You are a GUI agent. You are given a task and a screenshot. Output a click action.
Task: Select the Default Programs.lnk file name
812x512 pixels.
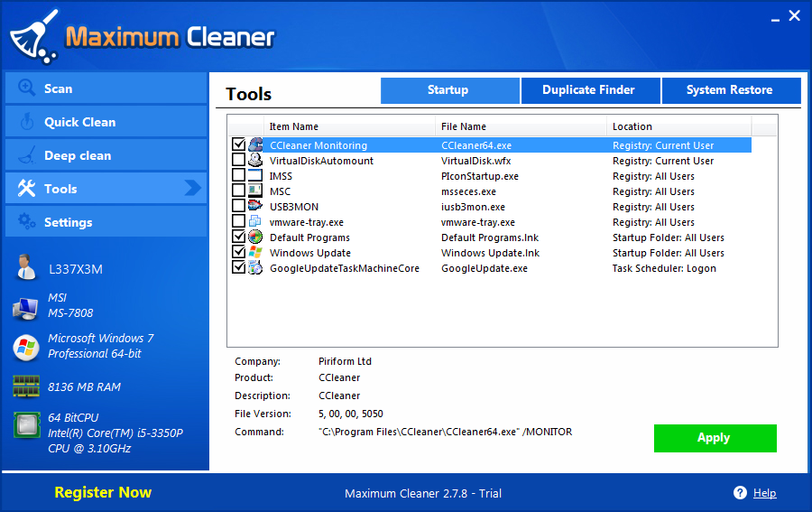490,237
